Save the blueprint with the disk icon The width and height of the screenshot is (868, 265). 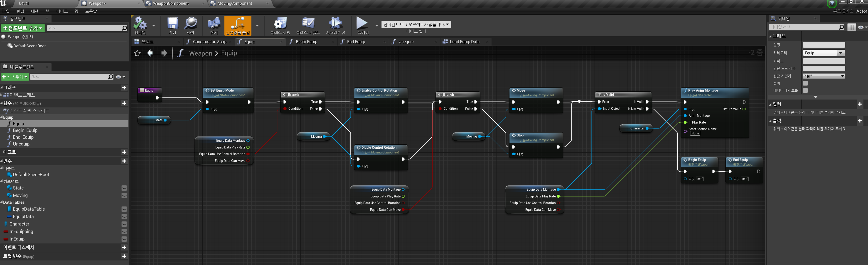point(172,25)
